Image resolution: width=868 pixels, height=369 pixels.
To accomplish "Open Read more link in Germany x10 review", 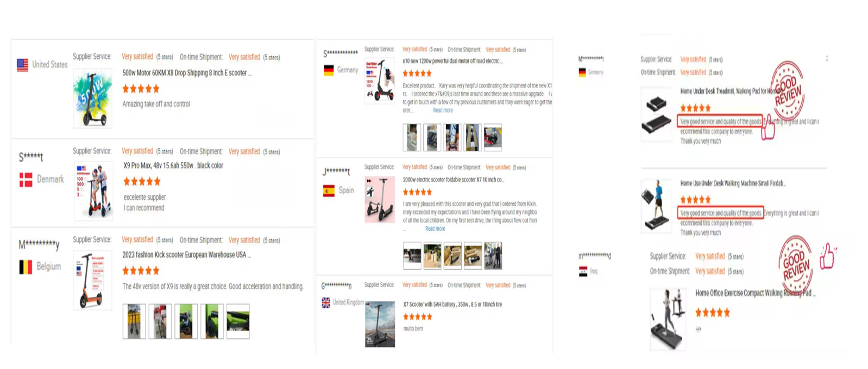I will point(443,110).
